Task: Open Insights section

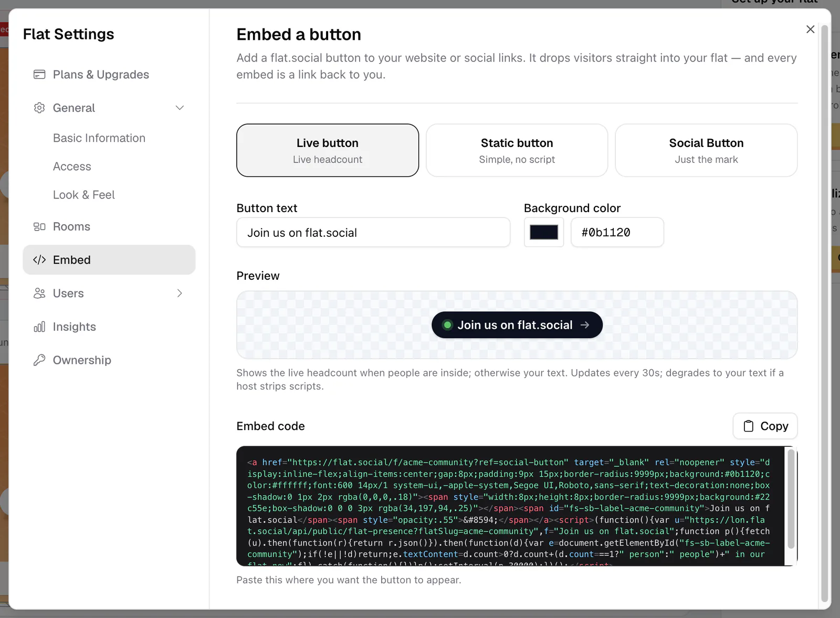Action: [109, 327]
